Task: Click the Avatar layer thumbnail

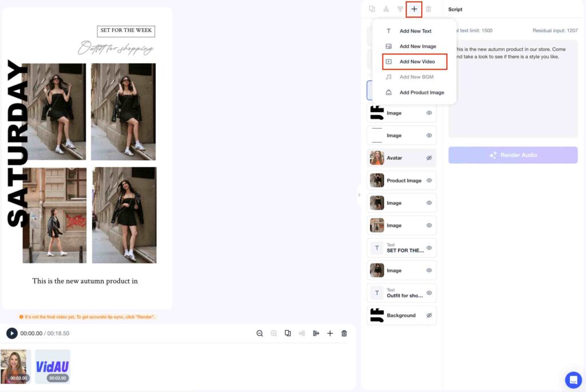Action: pyautogui.click(x=377, y=158)
